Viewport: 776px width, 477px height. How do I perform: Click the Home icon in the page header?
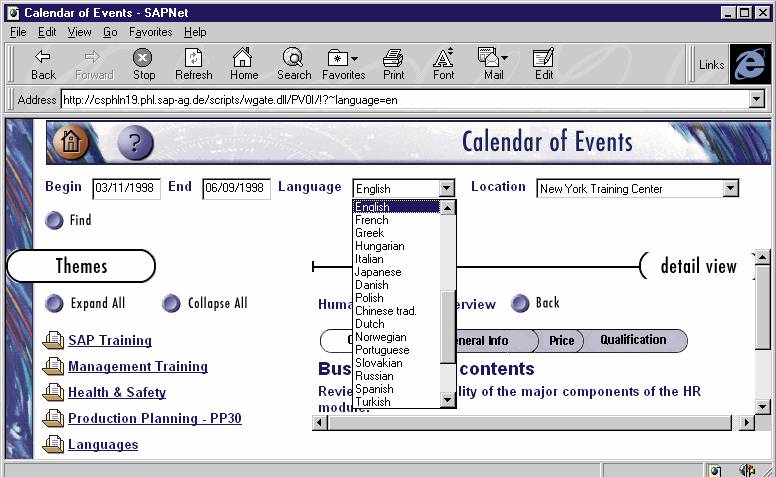click(69, 141)
